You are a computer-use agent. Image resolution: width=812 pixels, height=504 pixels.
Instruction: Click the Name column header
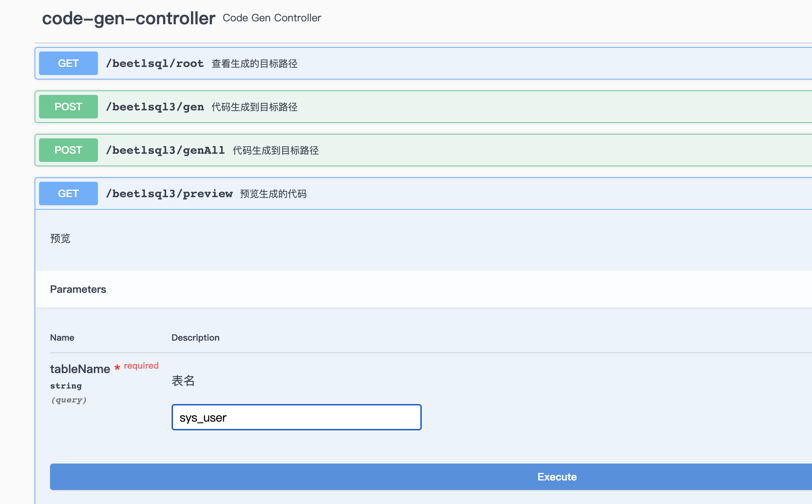point(62,337)
